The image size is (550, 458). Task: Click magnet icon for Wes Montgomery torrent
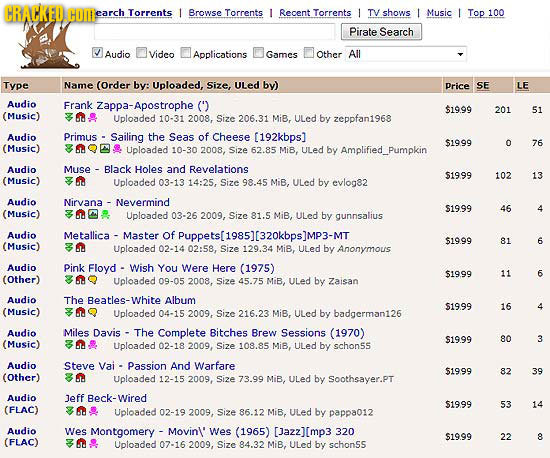coord(81,444)
